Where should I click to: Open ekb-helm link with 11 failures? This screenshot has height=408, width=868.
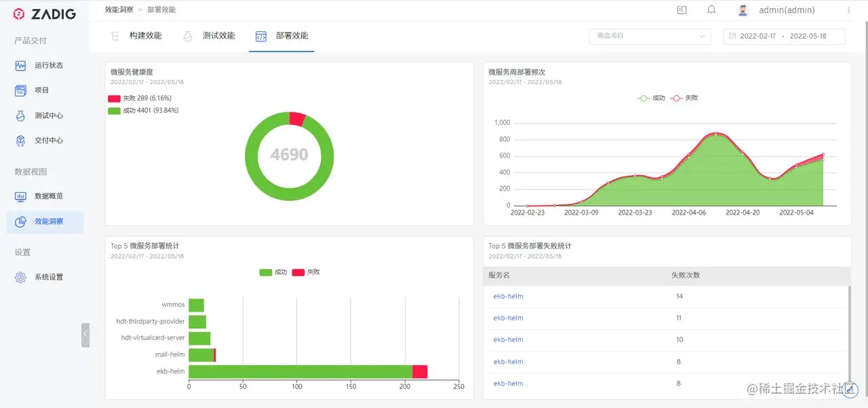coord(508,318)
